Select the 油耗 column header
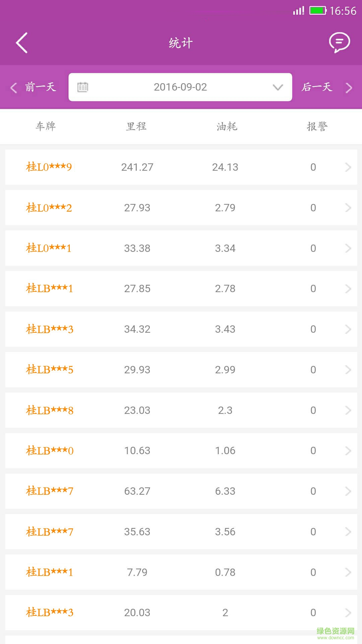362x644 pixels. [227, 126]
